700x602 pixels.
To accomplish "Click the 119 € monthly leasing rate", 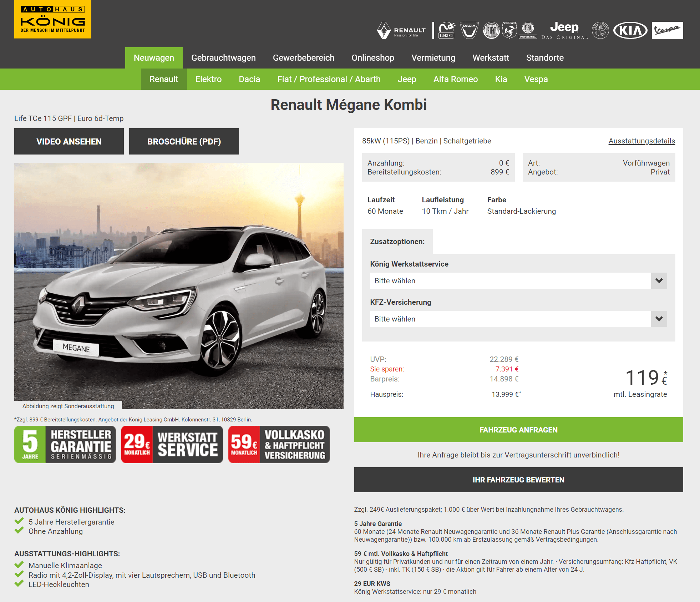I will click(x=646, y=378).
